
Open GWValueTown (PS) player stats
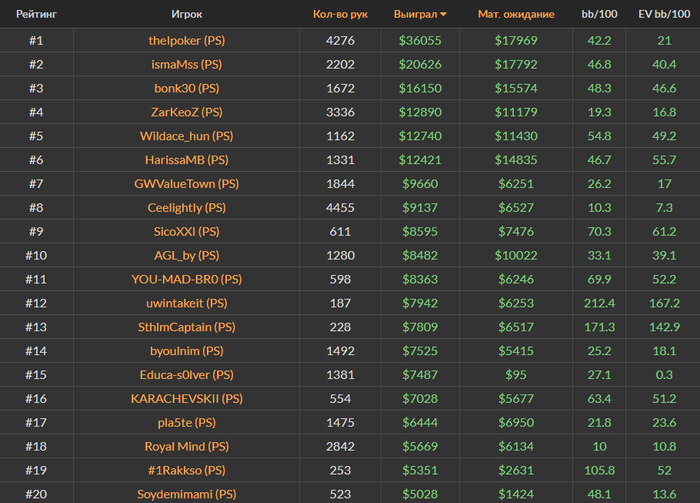pos(187,184)
